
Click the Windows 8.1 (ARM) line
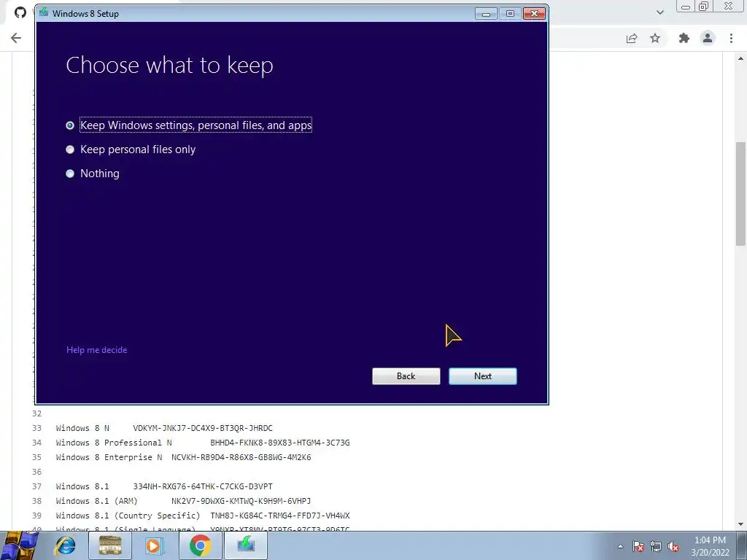(183, 501)
